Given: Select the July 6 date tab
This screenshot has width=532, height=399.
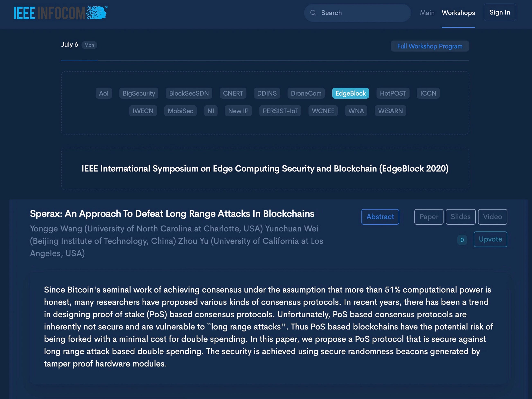Looking at the screenshot, I should click(70, 44).
